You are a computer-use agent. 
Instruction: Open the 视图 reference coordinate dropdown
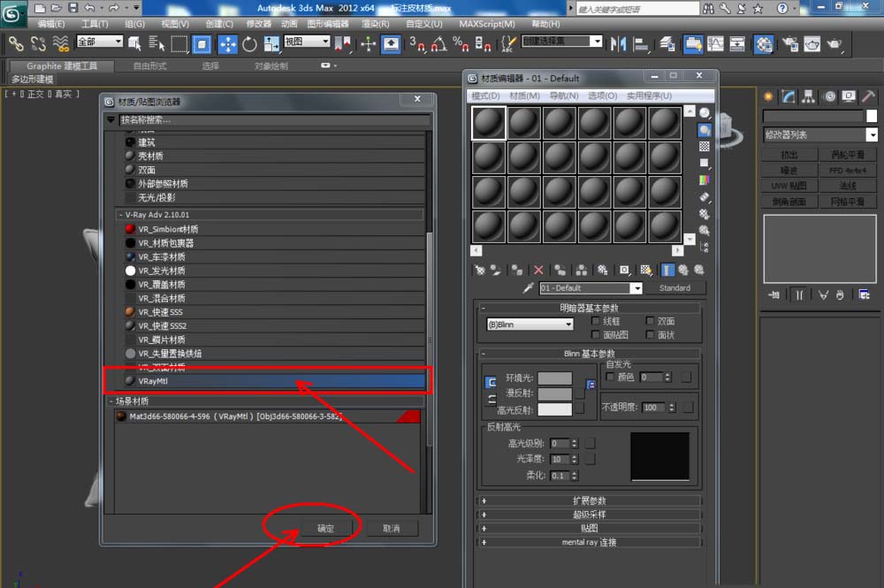[x=307, y=42]
